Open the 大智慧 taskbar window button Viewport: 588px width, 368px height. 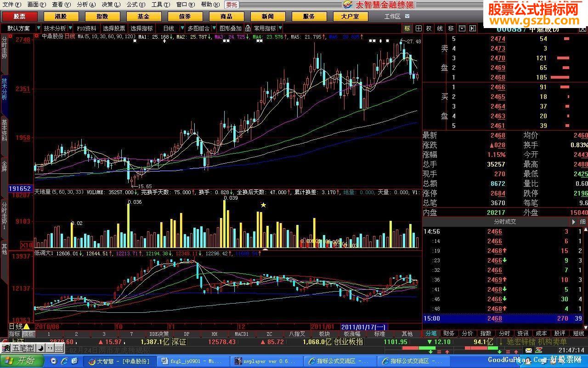(119, 361)
